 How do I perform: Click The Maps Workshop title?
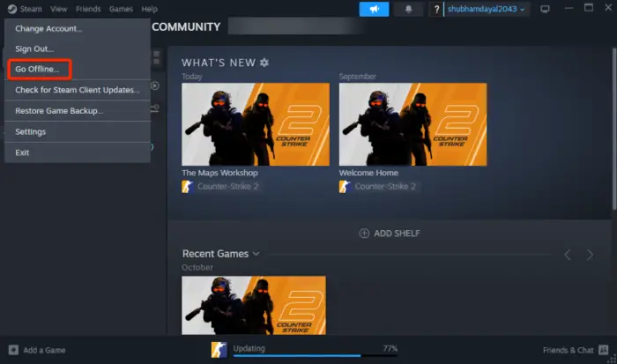[219, 173]
